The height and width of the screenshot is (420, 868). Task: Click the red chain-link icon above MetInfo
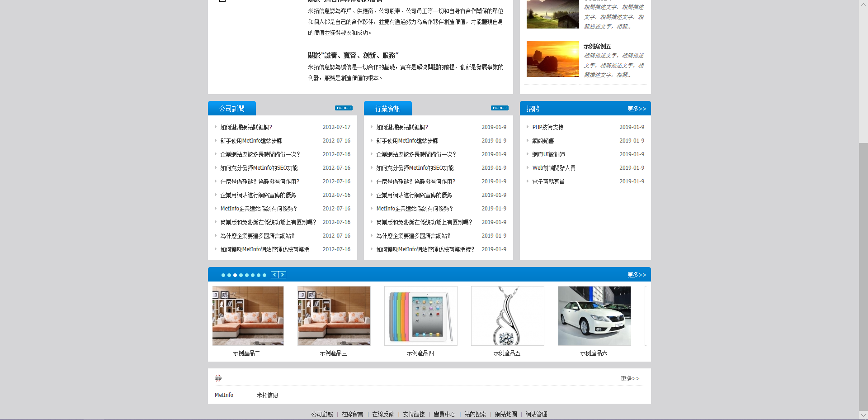click(218, 378)
